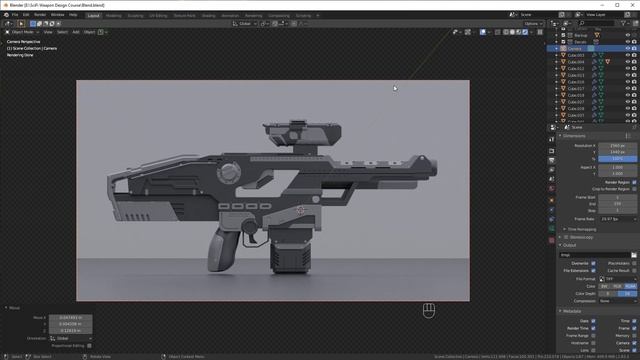Open the Edit menu
This screenshot has height=360, width=640.
click(26, 15)
